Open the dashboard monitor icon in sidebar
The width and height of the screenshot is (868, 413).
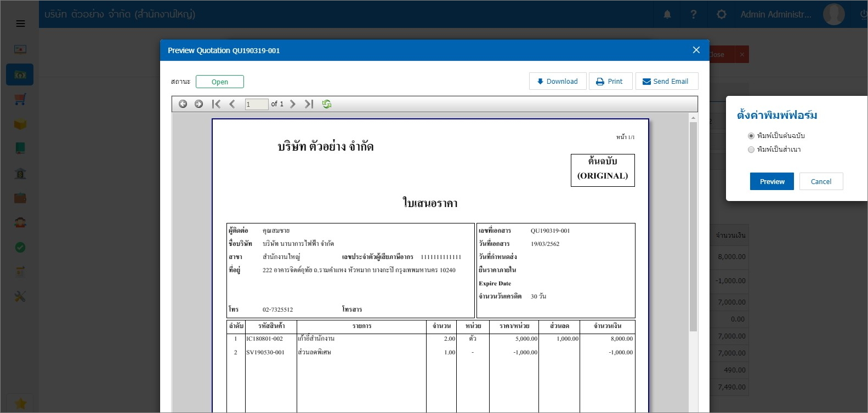[20, 49]
